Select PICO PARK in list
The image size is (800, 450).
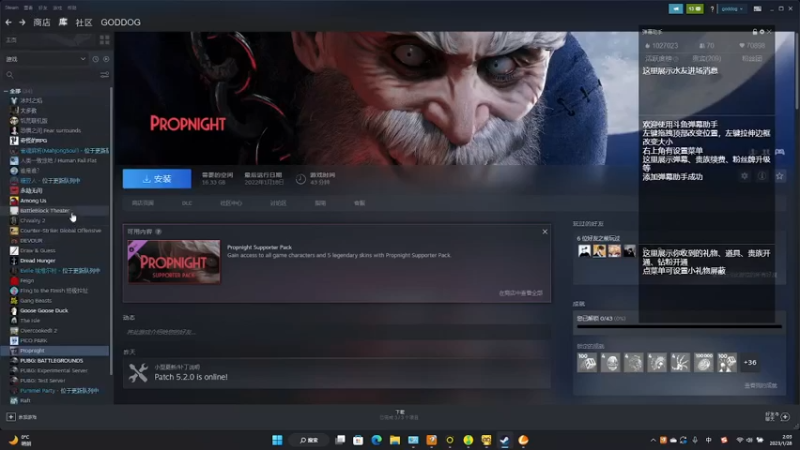pyautogui.click(x=55, y=340)
